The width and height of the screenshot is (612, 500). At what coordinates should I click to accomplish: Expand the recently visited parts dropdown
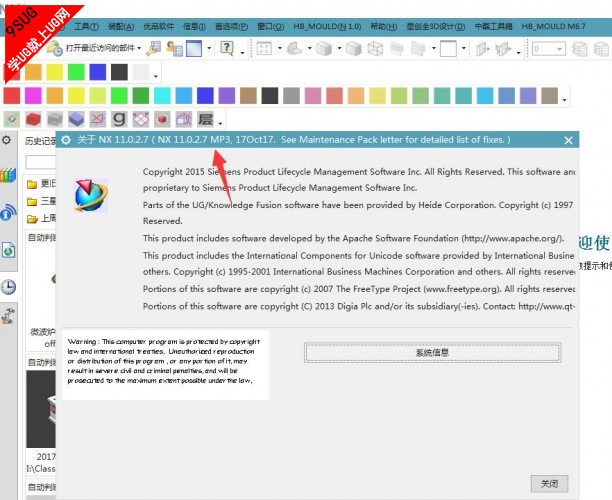click(139, 48)
